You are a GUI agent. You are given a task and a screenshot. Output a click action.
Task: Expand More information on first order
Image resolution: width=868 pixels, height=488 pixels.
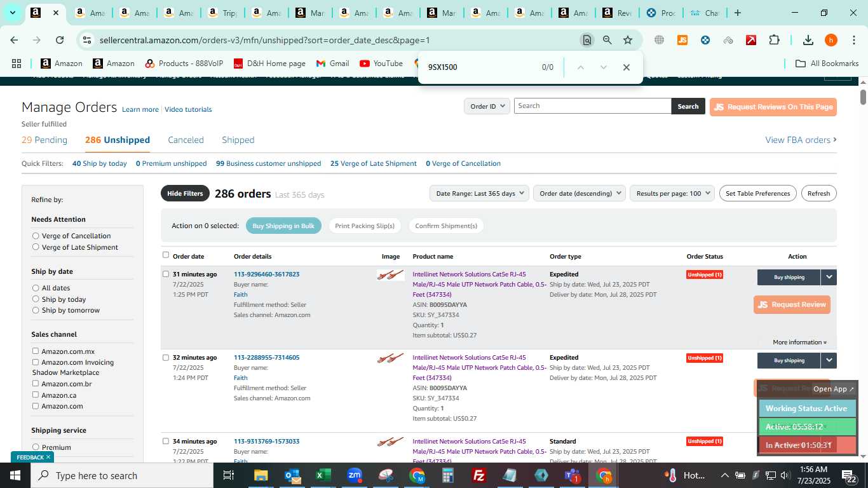[x=799, y=342]
